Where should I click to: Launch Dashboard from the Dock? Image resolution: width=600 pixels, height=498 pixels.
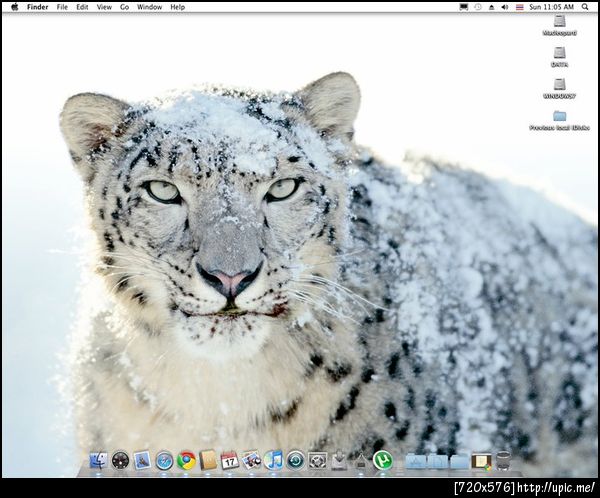120,460
